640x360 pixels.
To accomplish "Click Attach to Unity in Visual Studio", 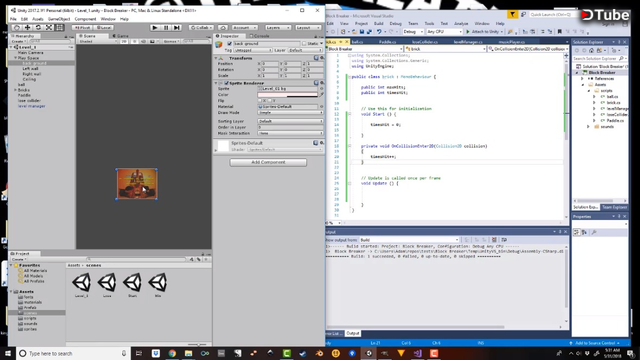I will coord(482,31).
